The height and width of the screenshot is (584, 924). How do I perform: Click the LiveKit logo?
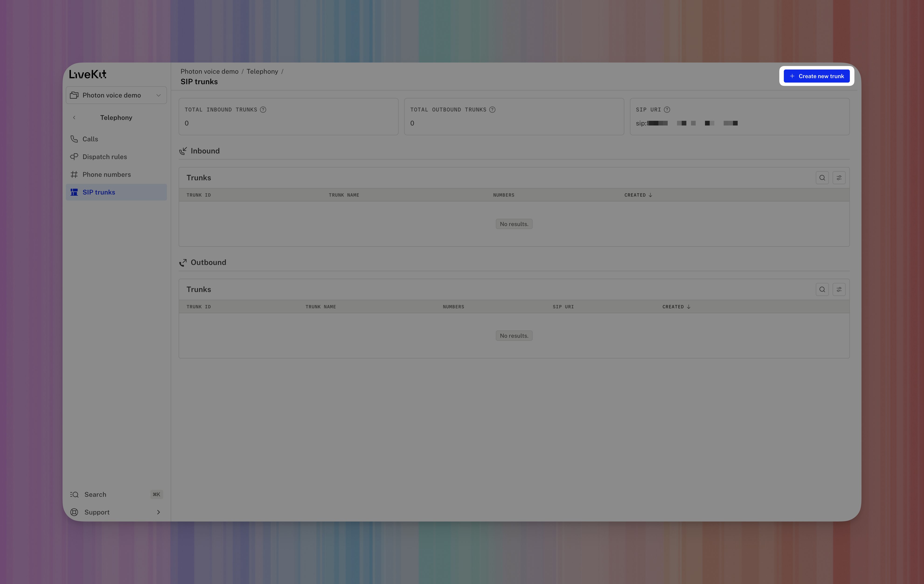[x=88, y=74]
